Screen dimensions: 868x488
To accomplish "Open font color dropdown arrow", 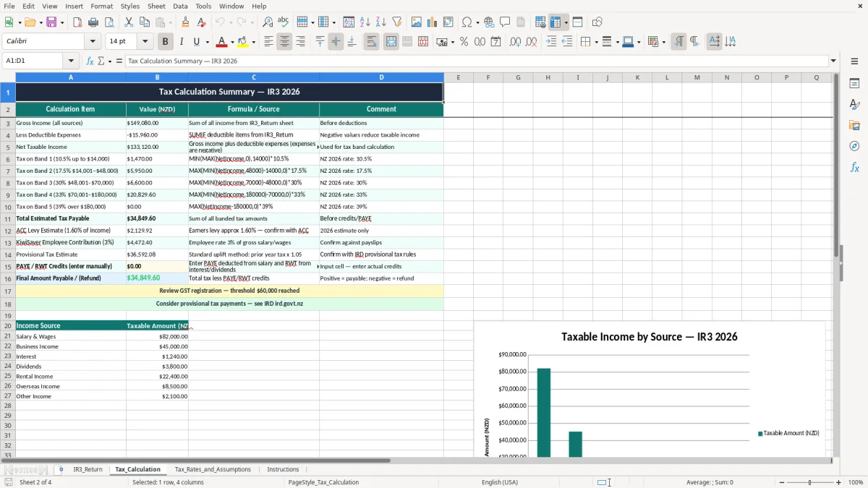I will [x=232, y=42].
